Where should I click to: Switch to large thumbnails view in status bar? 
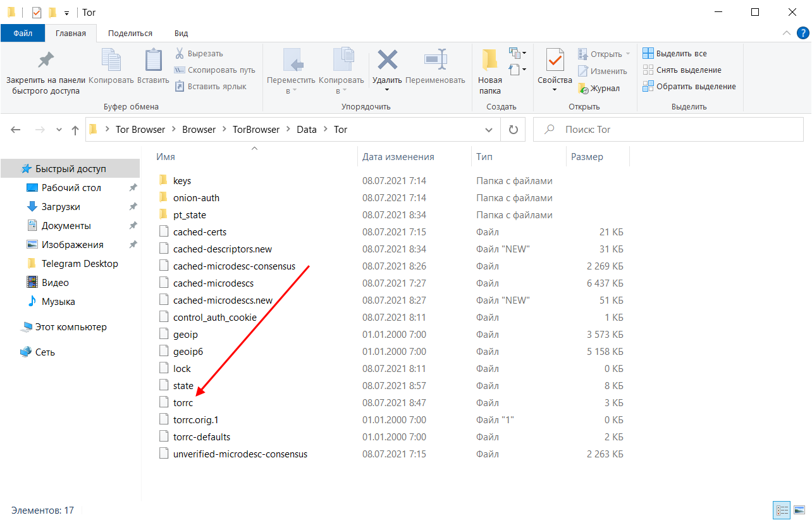click(x=798, y=510)
